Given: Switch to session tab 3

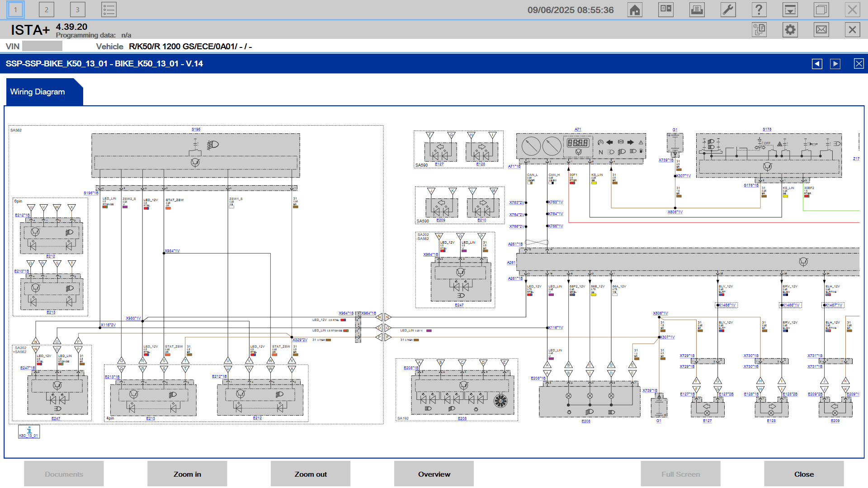Looking at the screenshot, I should (77, 9).
